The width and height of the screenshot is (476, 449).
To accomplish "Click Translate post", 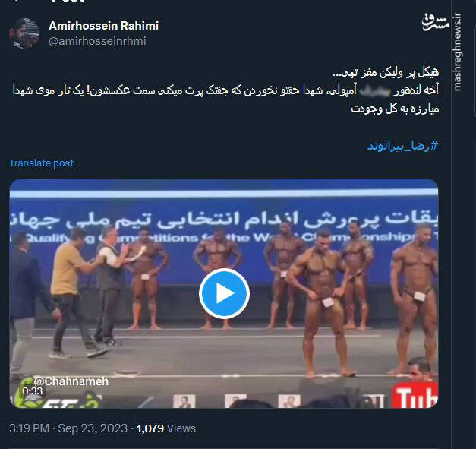I will 41,163.
